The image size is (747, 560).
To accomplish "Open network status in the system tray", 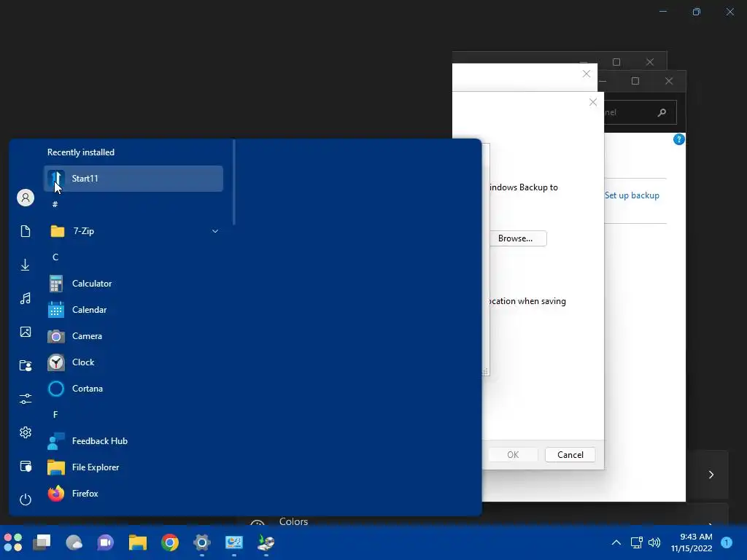I will (x=636, y=542).
